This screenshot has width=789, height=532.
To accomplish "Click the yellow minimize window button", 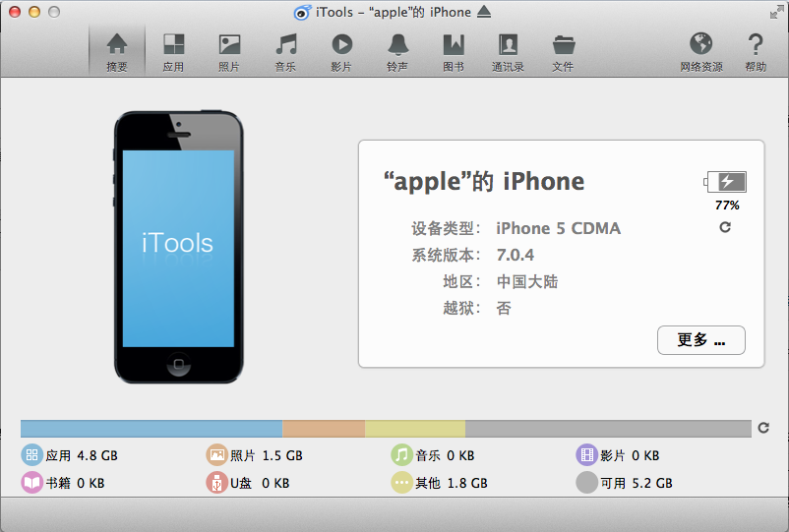I will 34,12.
